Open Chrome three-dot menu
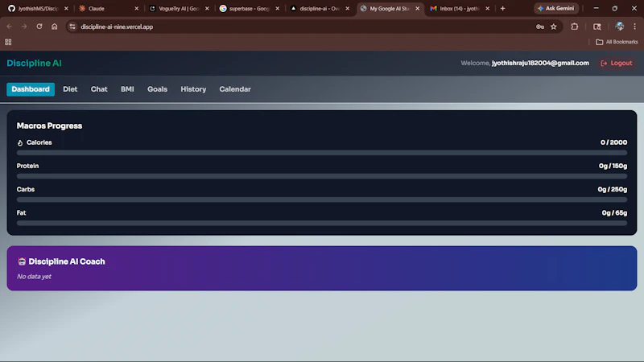The image size is (644, 362). click(634, 27)
